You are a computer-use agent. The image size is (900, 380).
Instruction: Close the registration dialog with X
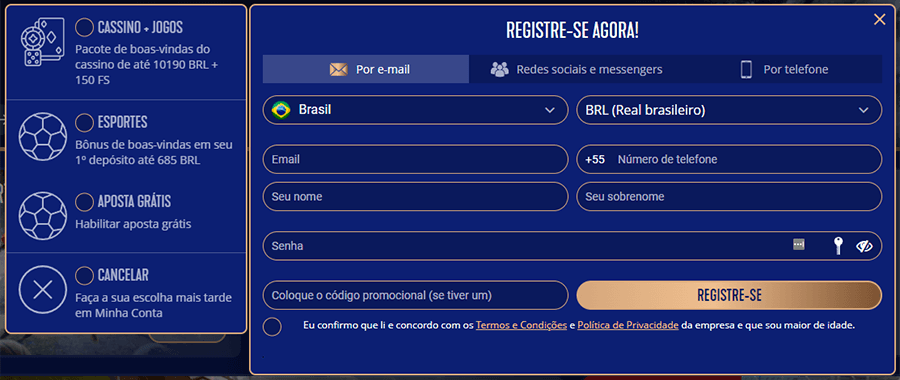click(x=879, y=20)
